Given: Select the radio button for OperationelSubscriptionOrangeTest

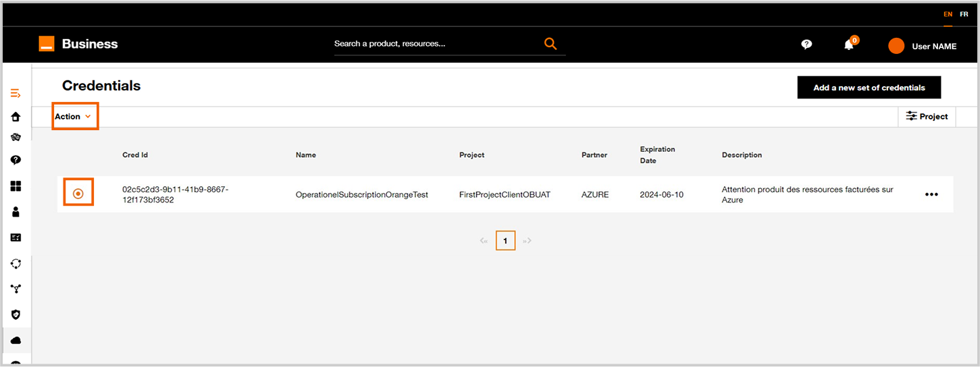Looking at the screenshot, I should [x=78, y=194].
